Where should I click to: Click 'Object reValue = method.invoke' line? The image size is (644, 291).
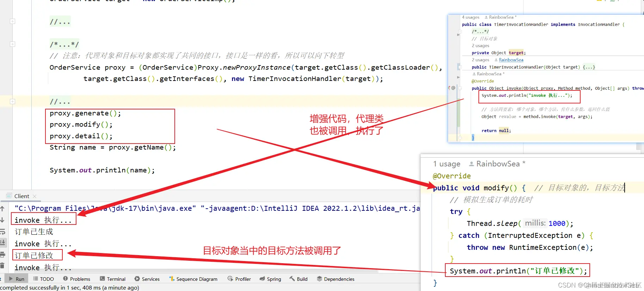(537, 116)
